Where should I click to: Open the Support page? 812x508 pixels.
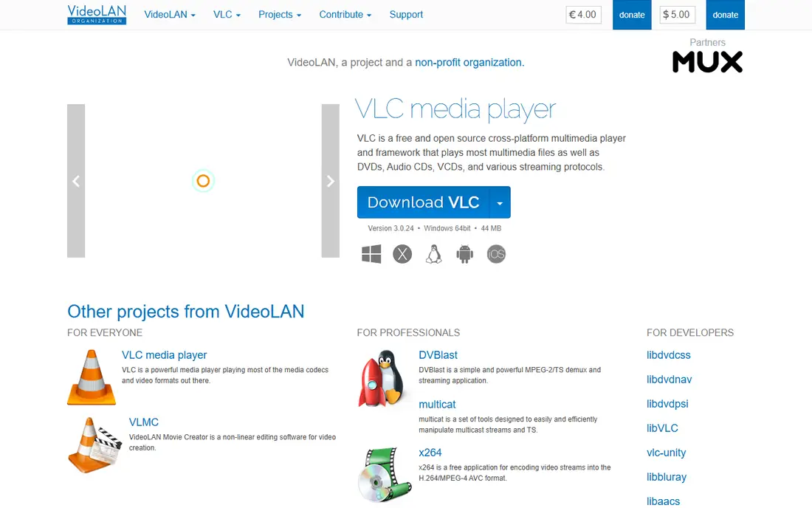pos(406,15)
